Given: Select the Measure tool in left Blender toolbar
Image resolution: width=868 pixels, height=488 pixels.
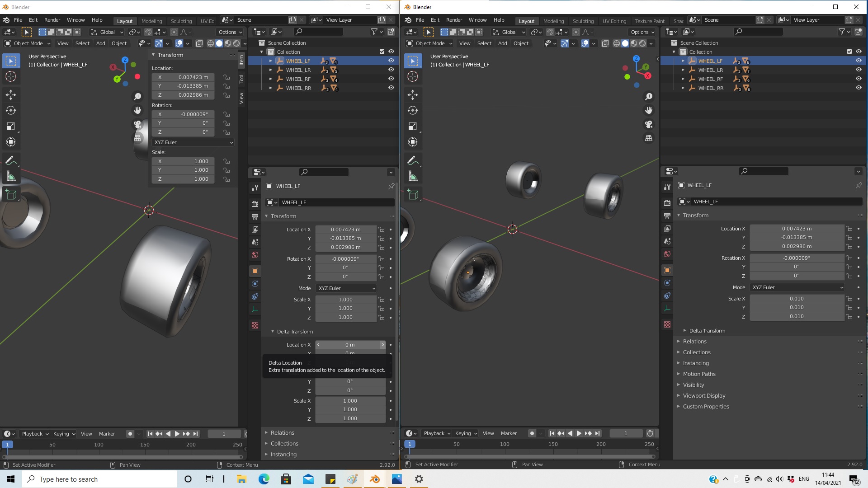Looking at the screenshot, I should (11, 176).
